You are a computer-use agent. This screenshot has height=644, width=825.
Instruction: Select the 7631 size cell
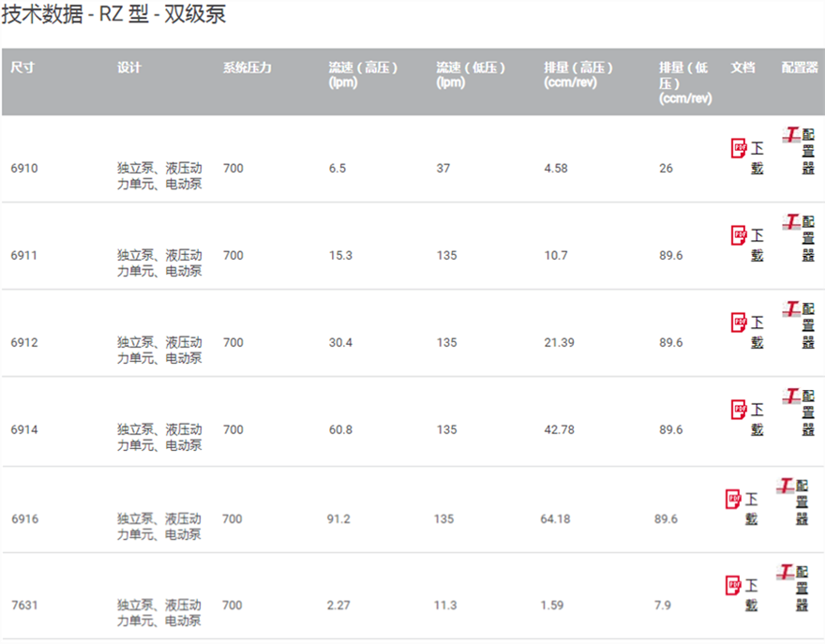tap(24, 606)
